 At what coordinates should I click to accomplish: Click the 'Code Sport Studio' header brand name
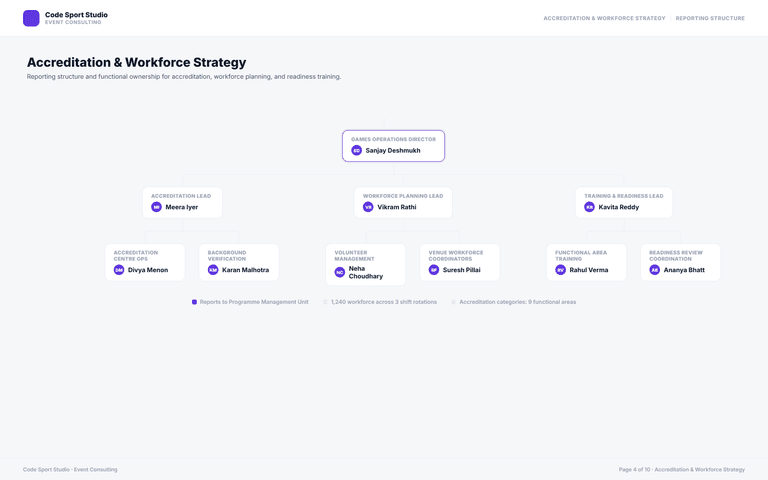tap(76, 15)
